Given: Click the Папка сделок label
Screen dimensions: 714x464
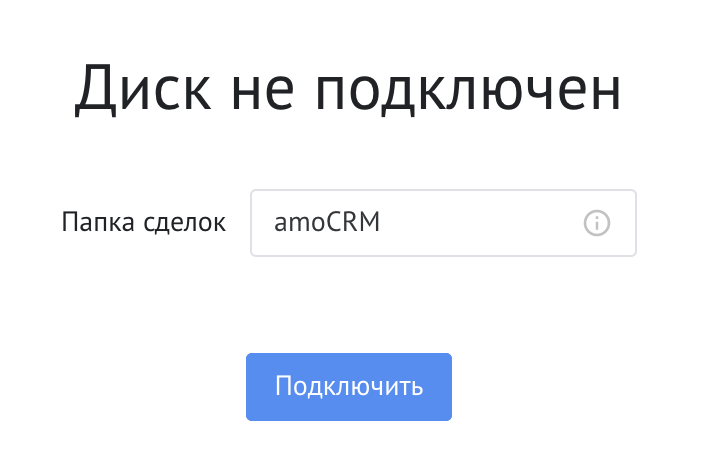Looking at the screenshot, I should point(144,222).
